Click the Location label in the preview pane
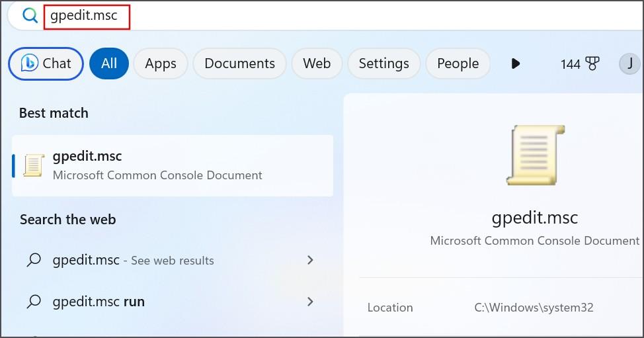This screenshot has width=644, height=338. click(390, 308)
